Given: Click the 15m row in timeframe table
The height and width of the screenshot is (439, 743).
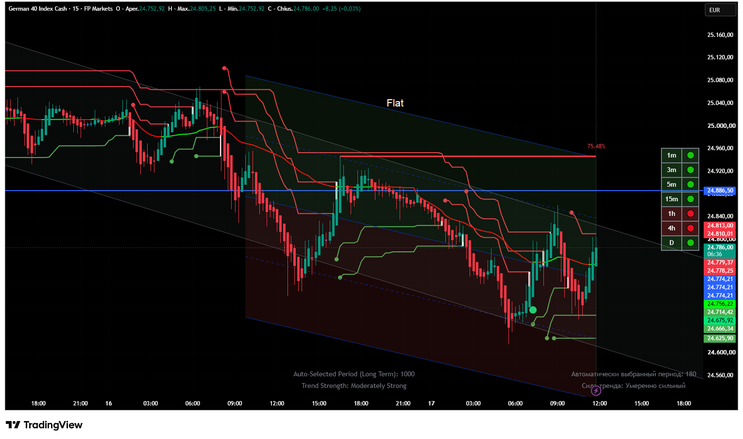Looking at the screenshot, I should click(680, 199).
